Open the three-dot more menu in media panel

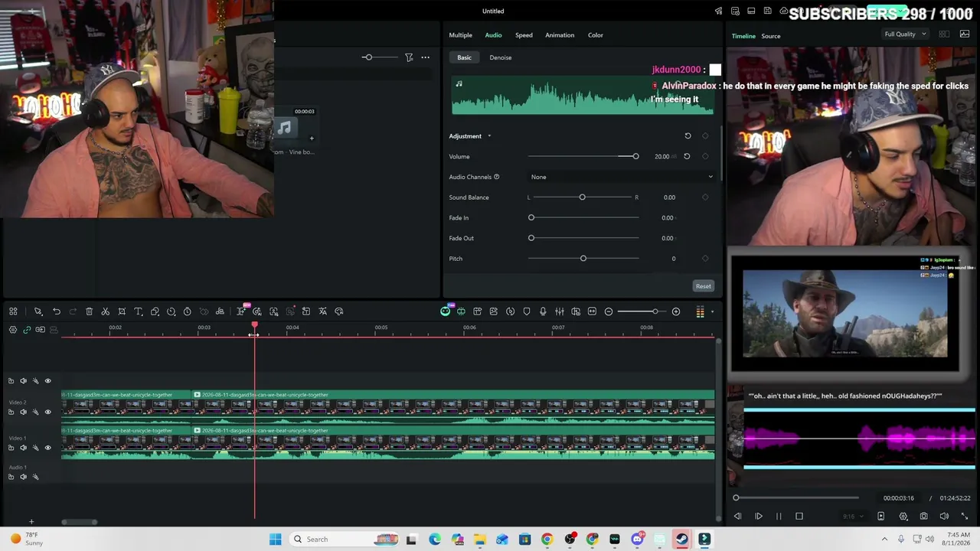426,57
